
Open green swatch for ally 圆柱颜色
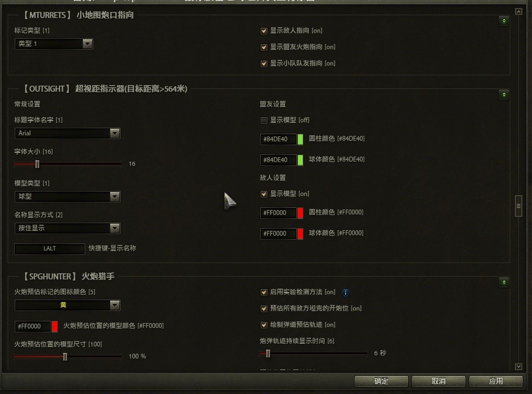pyautogui.click(x=300, y=140)
